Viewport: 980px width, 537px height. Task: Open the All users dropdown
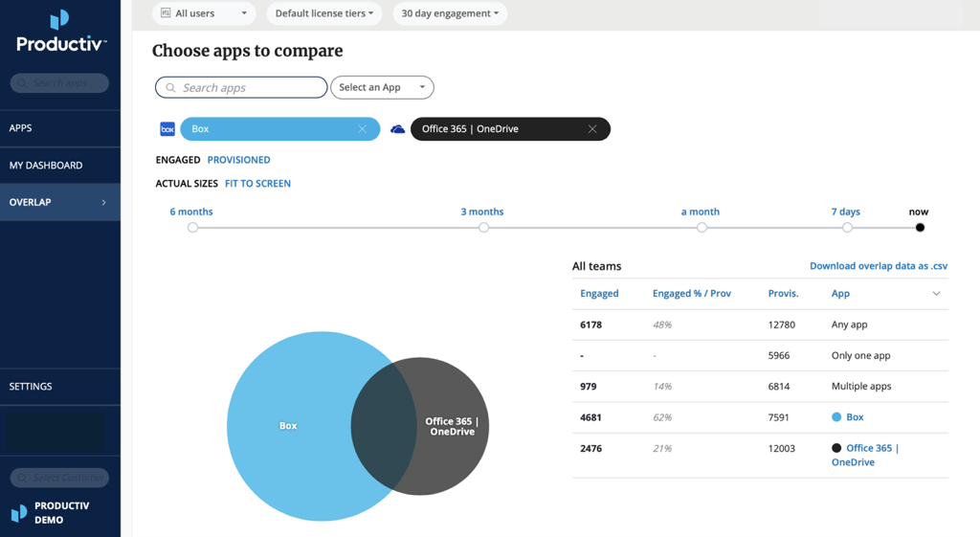click(204, 13)
